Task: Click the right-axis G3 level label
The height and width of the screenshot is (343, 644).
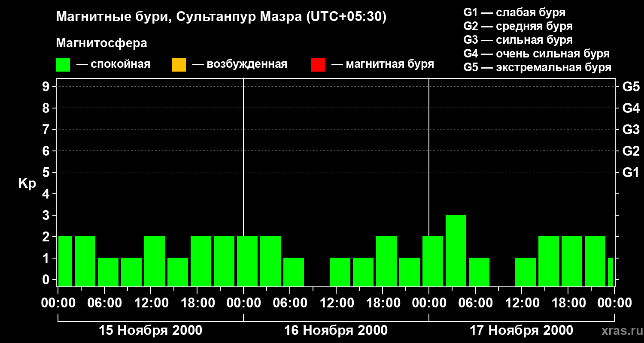Action: (x=631, y=129)
